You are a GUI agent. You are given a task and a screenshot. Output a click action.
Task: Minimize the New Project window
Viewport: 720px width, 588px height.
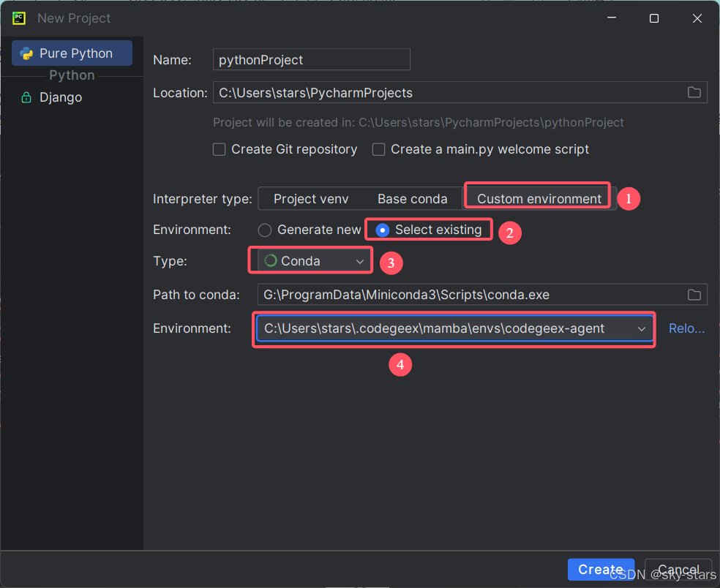(x=612, y=18)
